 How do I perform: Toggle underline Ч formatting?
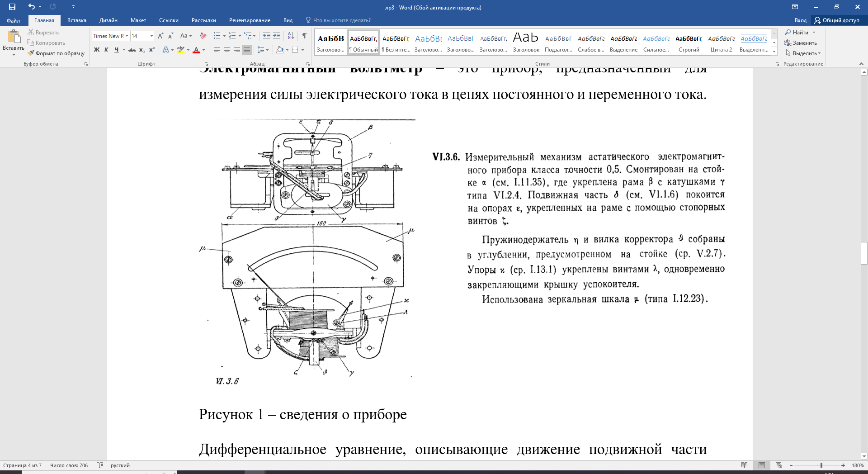(x=117, y=50)
